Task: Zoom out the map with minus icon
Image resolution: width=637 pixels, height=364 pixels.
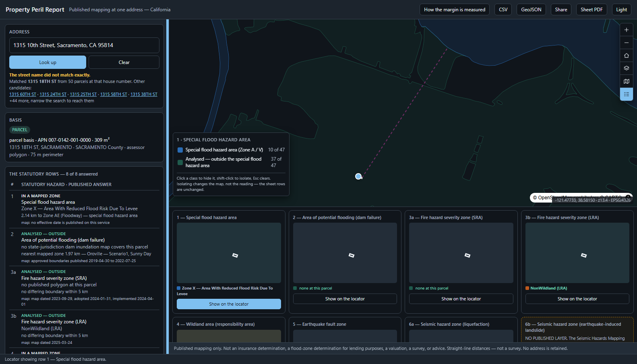Action: click(x=626, y=43)
